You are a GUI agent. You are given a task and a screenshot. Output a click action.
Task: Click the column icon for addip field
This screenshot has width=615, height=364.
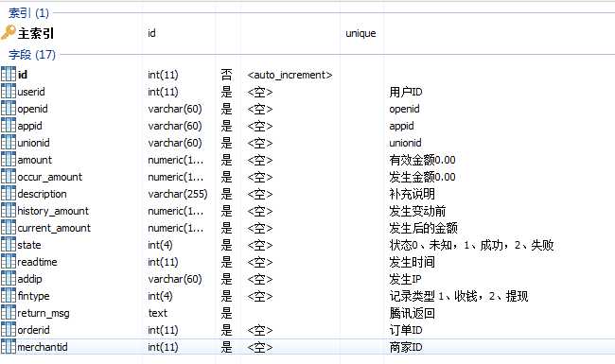(9, 279)
